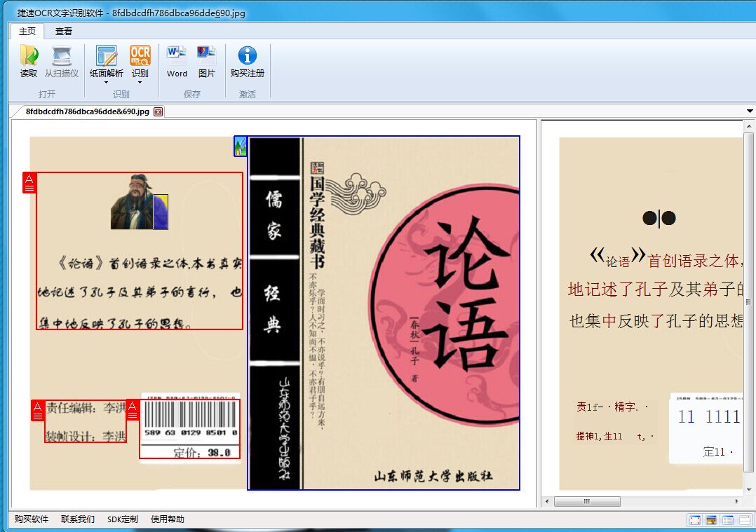Click the horizontal scrollbar right arrow
The height and width of the screenshot is (532, 756).
point(736,502)
